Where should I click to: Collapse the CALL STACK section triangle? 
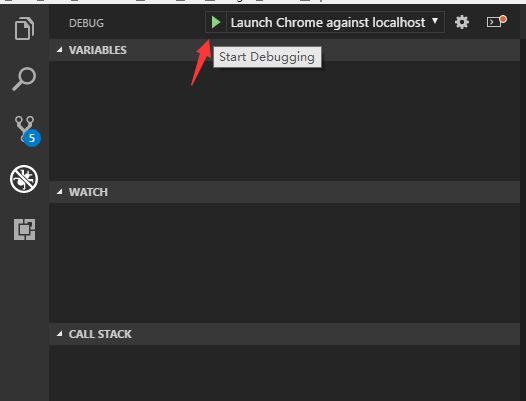tap(60, 334)
